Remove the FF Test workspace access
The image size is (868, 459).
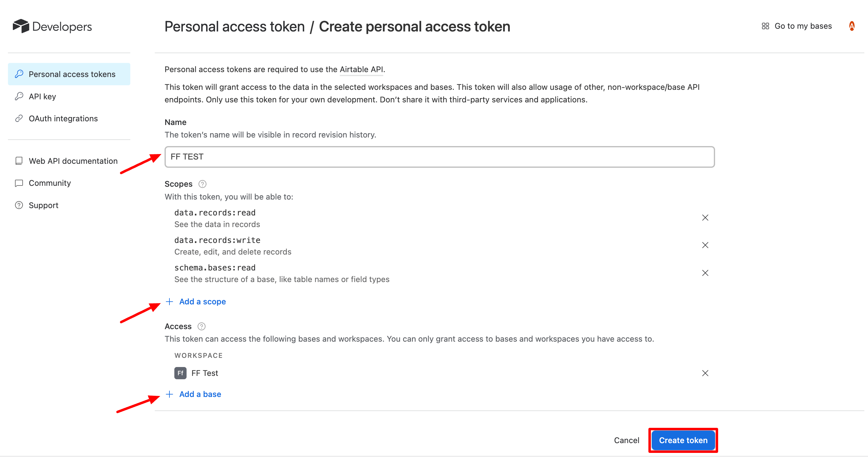coord(705,373)
